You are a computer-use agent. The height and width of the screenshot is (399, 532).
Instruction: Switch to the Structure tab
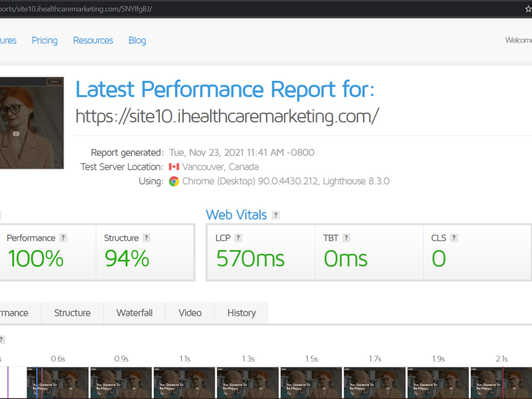point(72,313)
